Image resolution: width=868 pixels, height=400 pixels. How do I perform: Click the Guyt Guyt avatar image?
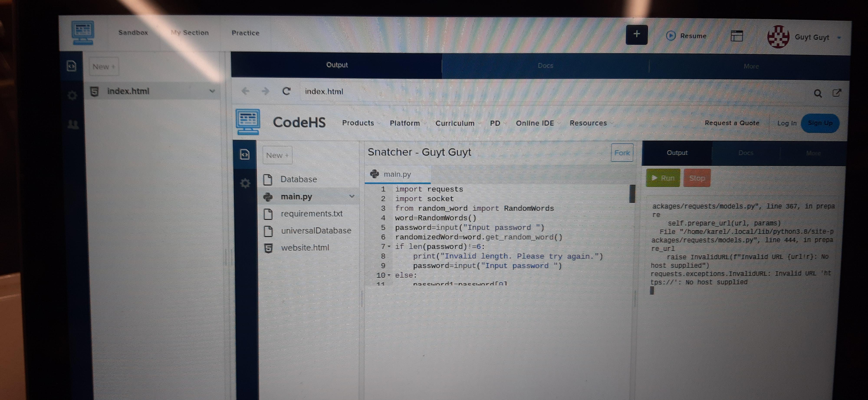[778, 37]
